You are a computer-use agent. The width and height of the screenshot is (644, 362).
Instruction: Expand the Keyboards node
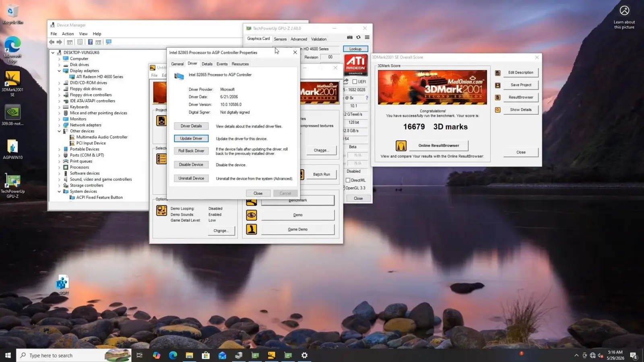[x=59, y=107]
